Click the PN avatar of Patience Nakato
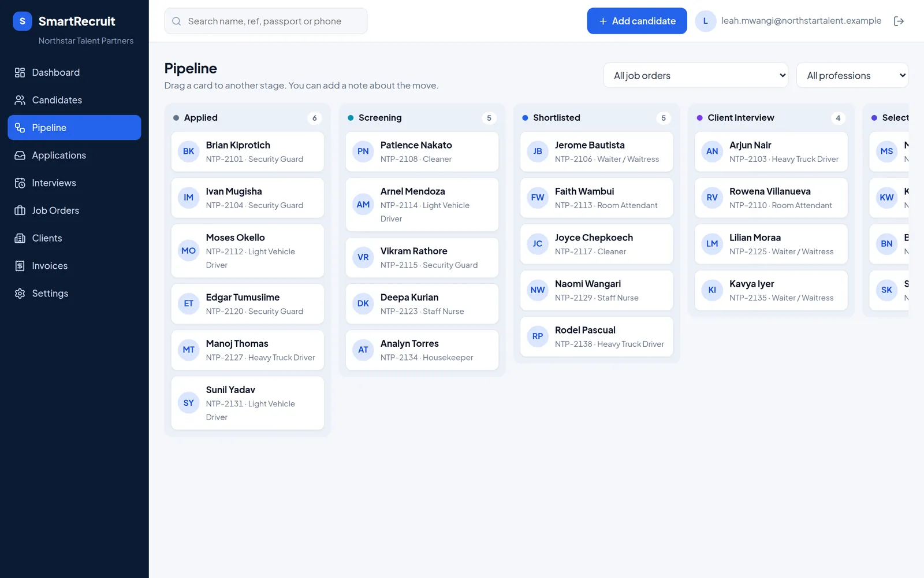Viewport: 924px width, 578px height. click(363, 151)
